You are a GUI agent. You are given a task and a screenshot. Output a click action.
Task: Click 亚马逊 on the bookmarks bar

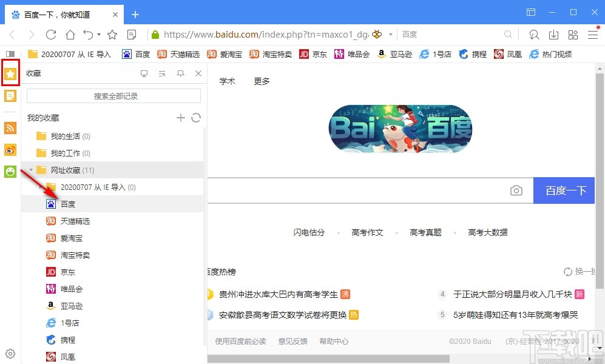pos(394,54)
